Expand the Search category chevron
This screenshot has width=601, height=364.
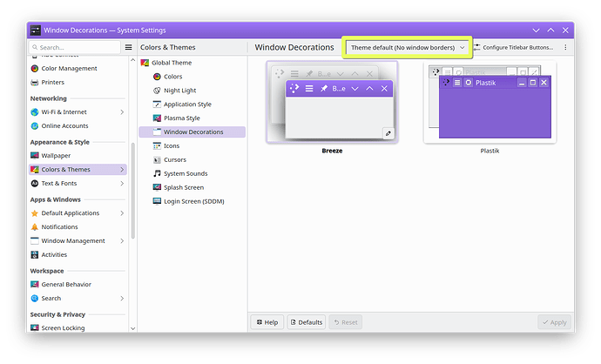[x=122, y=298]
